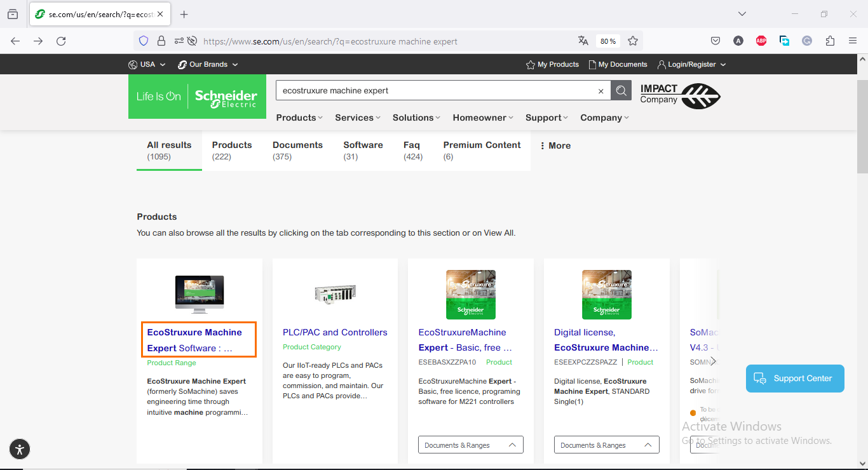Image resolution: width=868 pixels, height=470 pixels.
Task: Click the browser Forward arrow
Action: (x=38, y=41)
